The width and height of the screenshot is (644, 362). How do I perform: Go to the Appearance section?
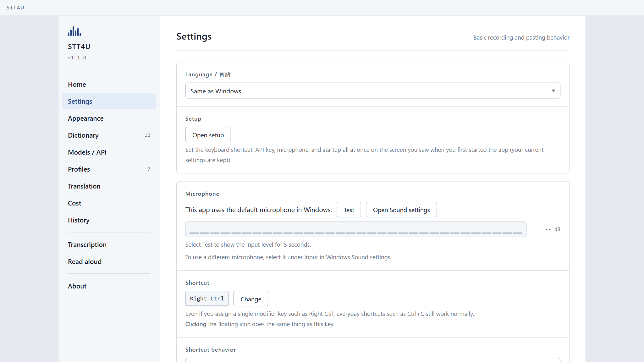click(109, 118)
